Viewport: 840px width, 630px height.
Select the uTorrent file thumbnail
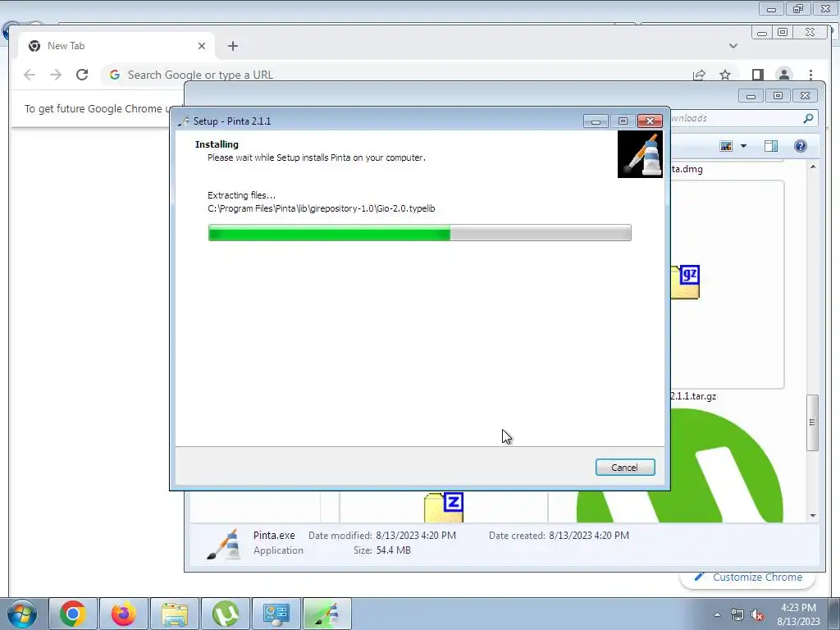coord(680,466)
